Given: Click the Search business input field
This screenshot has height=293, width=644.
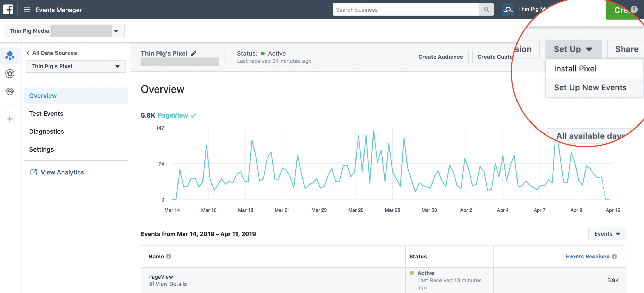Looking at the screenshot, I should point(406,10).
